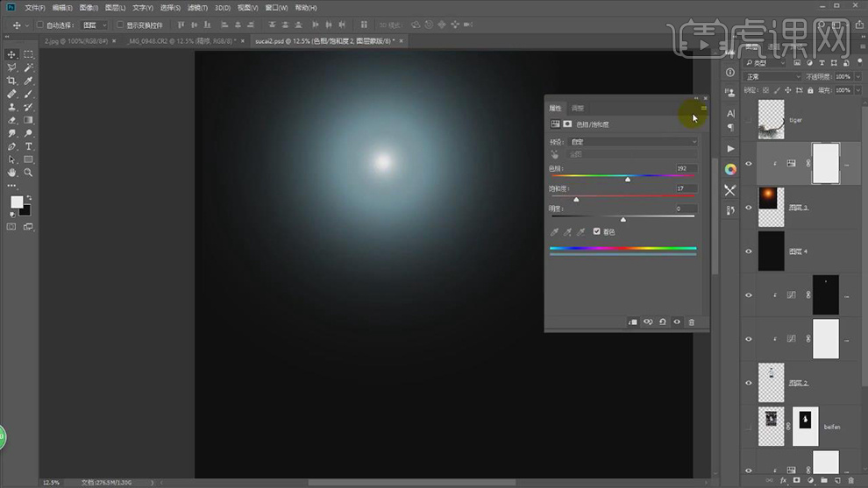Add layer style via fx icon
868x488 pixels.
point(784,480)
